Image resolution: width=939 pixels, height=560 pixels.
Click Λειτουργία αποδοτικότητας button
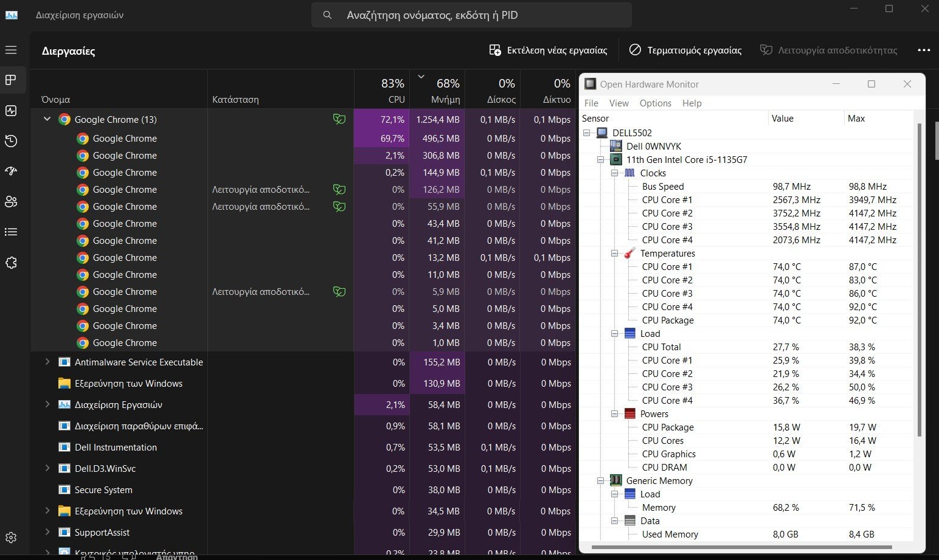(829, 50)
